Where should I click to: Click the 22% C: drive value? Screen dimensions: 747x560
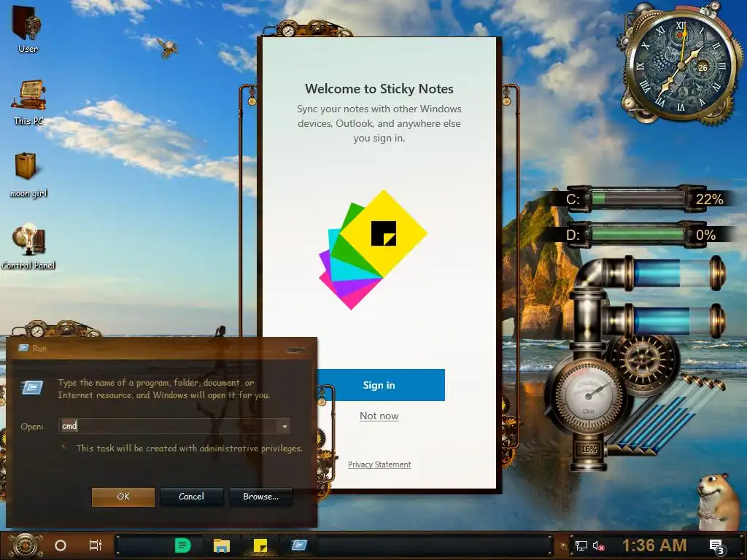709,199
